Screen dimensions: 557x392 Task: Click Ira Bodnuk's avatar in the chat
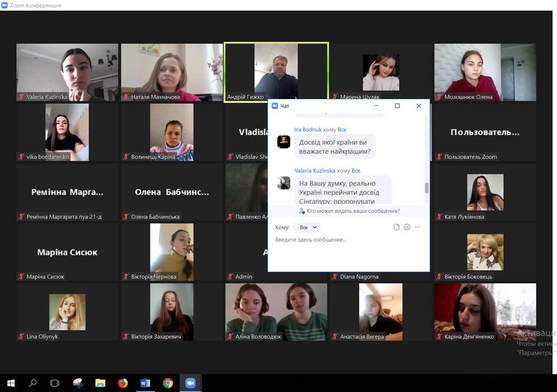point(284,142)
